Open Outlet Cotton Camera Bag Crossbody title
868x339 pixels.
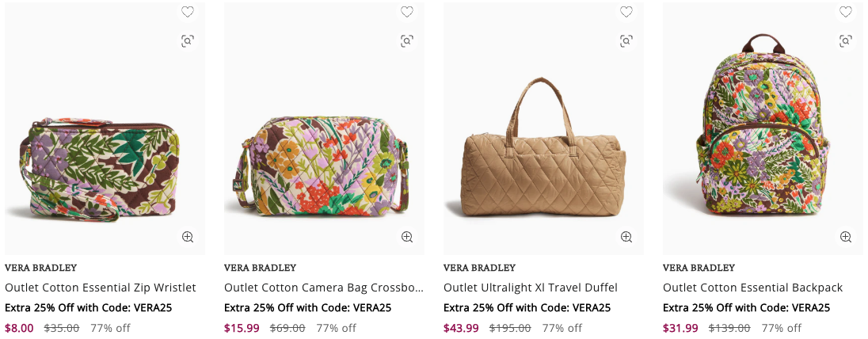(x=324, y=288)
